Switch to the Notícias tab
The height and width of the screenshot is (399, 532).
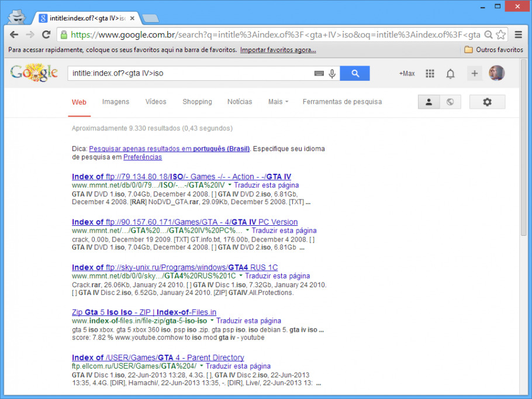coord(240,102)
